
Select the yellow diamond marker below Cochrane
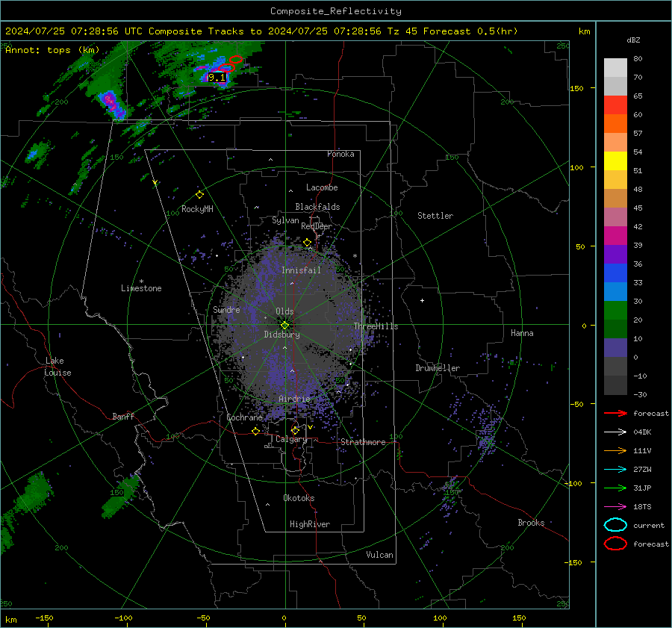(x=256, y=431)
